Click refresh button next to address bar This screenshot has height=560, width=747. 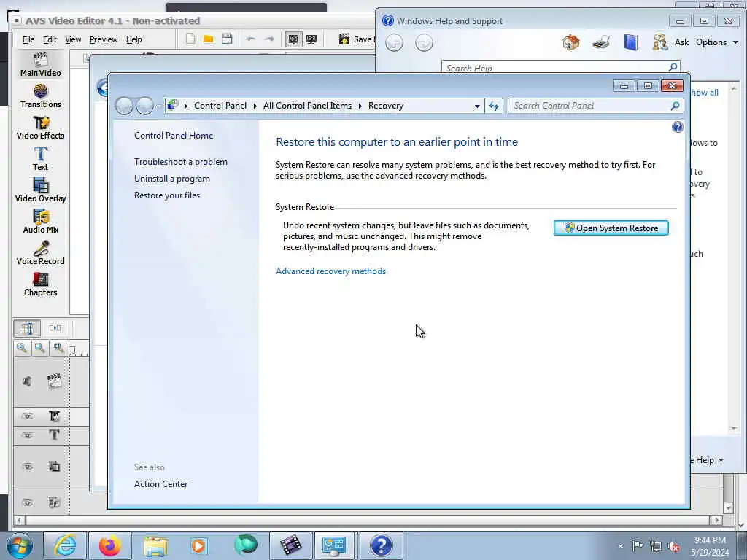pos(494,106)
